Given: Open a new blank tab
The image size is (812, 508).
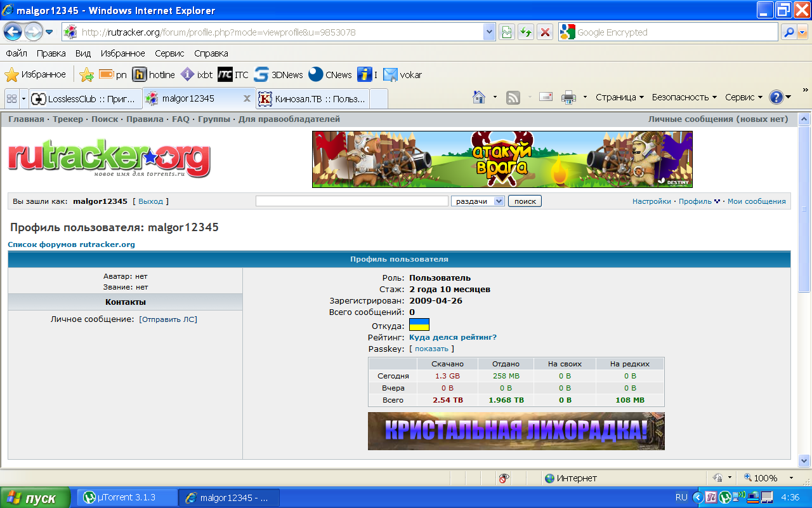Looking at the screenshot, I should click(378, 98).
